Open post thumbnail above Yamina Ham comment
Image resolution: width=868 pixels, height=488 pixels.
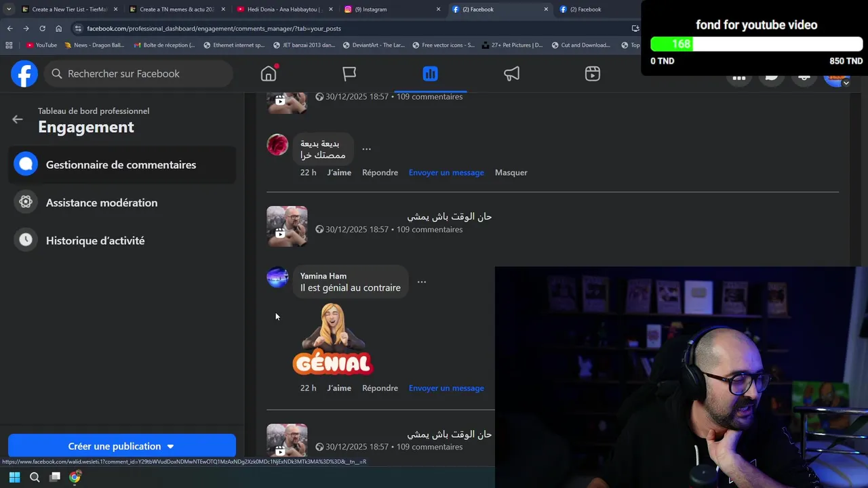coord(287,226)
